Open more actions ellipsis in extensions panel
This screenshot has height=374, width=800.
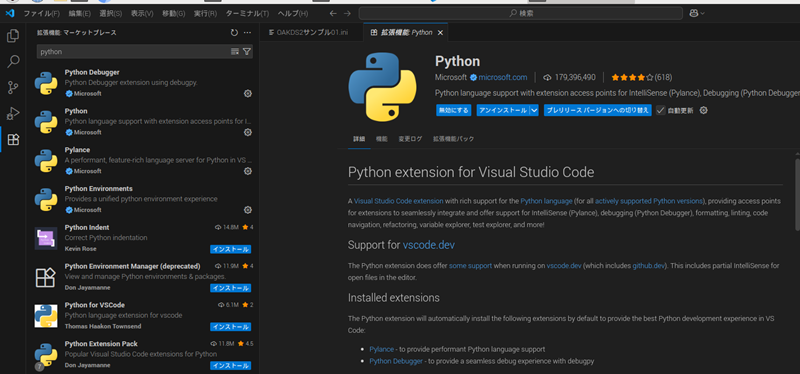(247, 33)
